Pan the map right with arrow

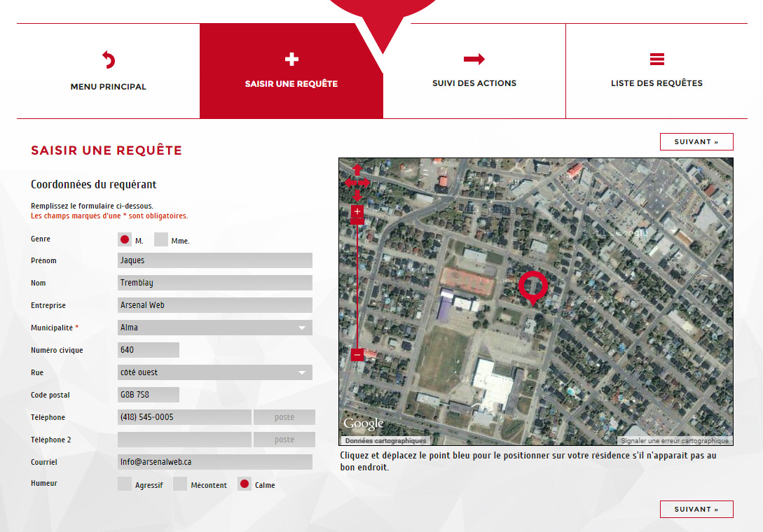tap(366, 183)
